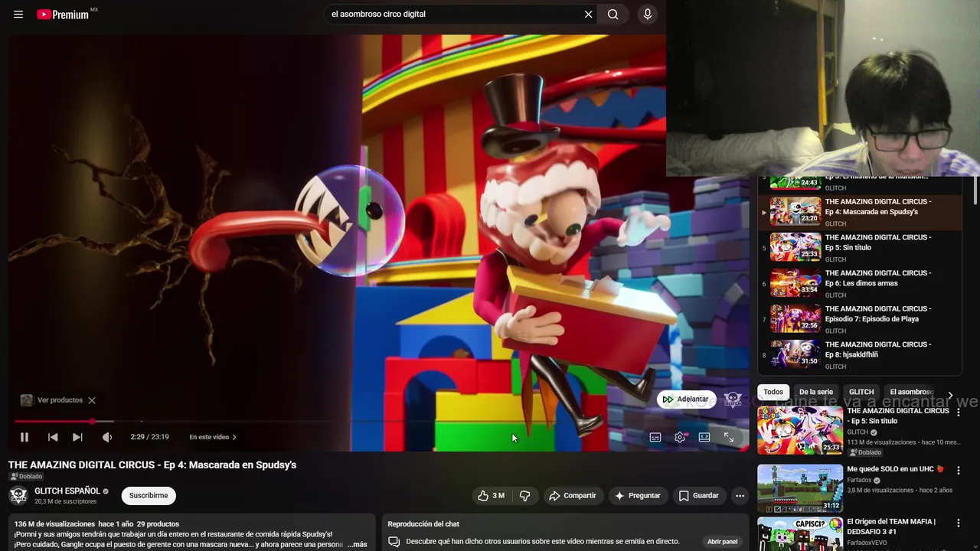Dislike the video

pos(525,496)
